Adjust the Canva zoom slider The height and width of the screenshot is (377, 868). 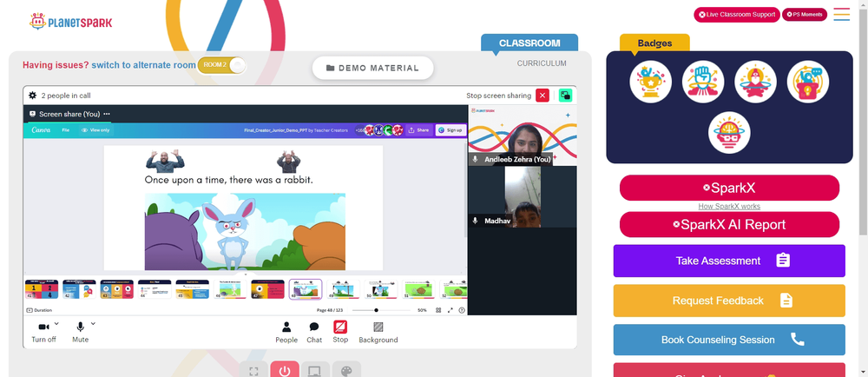point(381,310)
